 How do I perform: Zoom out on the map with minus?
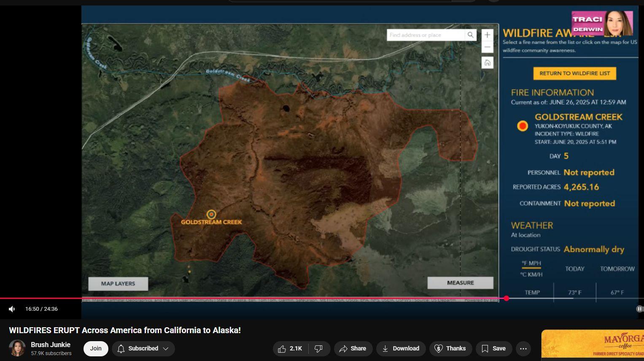pos(487,47)
